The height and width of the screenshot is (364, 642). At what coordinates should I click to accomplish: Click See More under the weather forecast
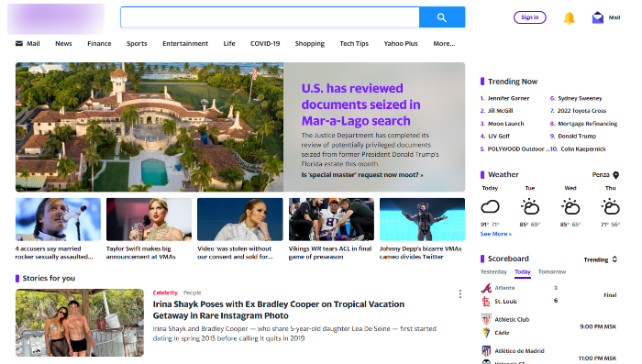[x=496, y=234]
